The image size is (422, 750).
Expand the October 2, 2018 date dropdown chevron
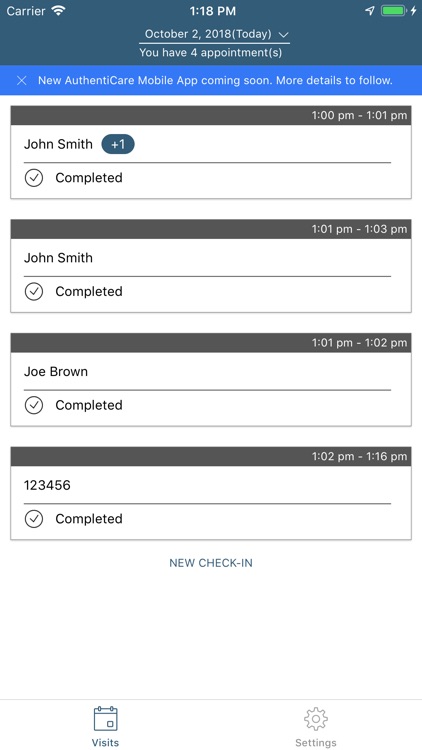coord(283,34)
